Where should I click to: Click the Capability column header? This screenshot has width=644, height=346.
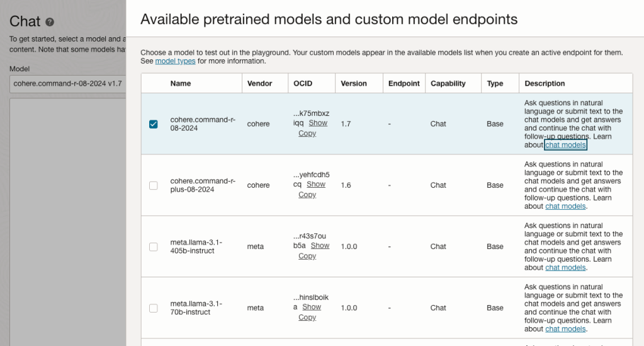(448, 83)
